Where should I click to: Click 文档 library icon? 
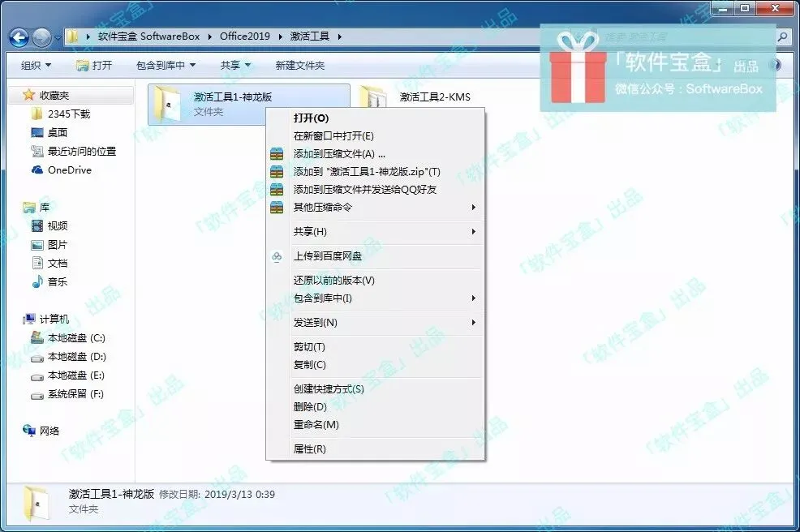pyautogui.click(x=37, y=263)
